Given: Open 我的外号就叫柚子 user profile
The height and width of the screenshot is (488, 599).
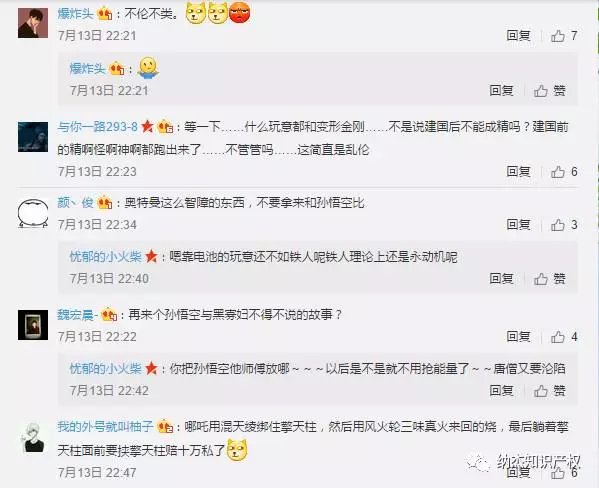Looking at the screenshot, I should point(105,426).
